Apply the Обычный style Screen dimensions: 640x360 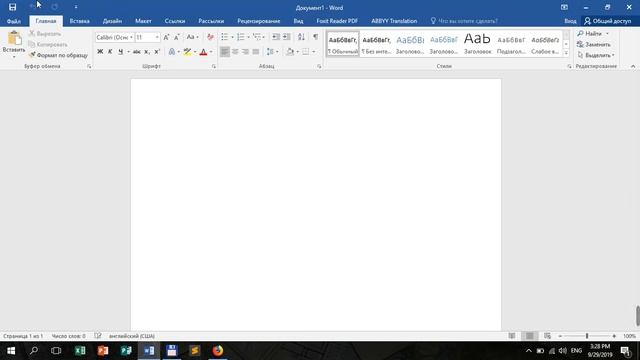point(343,44)
